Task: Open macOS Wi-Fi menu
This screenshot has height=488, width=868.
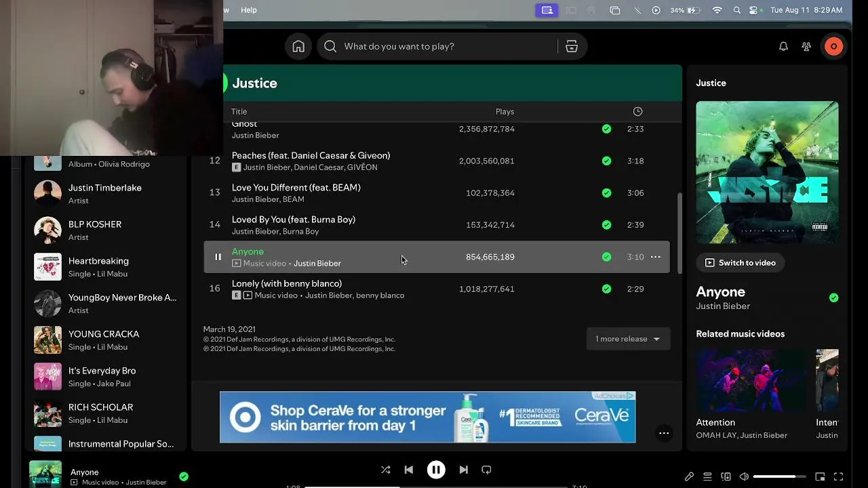Action: [717, 10]
